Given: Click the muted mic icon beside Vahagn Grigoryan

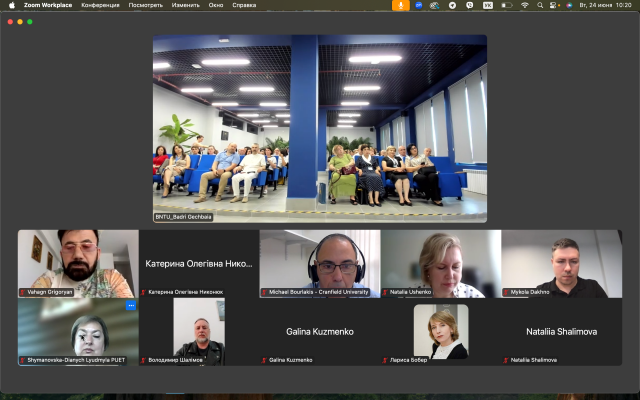Looking at the screenshot, I should tap(23, 292).
